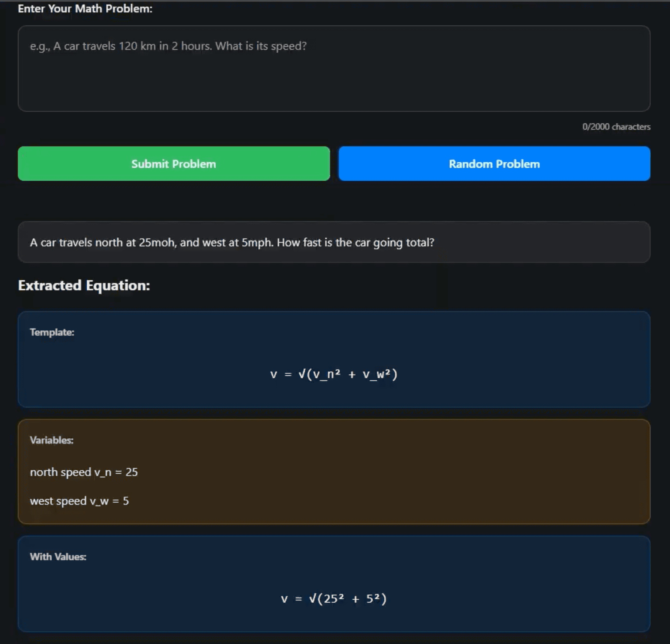Select the north speed v_n = 25 line

(83, 472)
